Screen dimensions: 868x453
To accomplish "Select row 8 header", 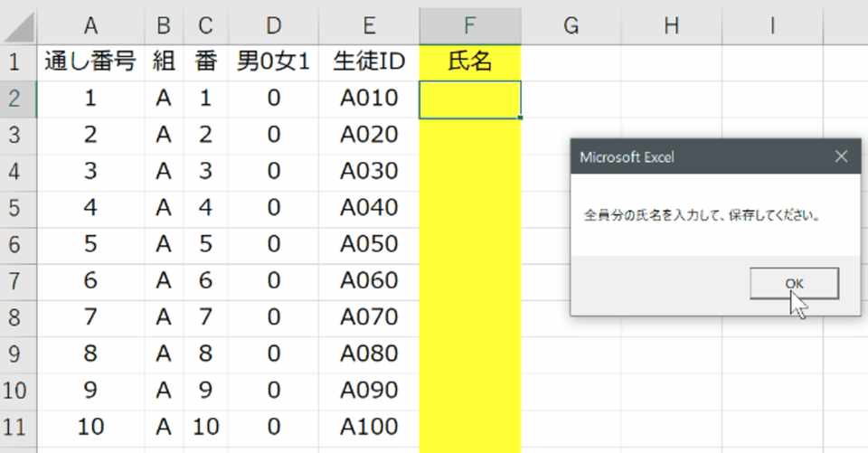I will click(18, 318).
